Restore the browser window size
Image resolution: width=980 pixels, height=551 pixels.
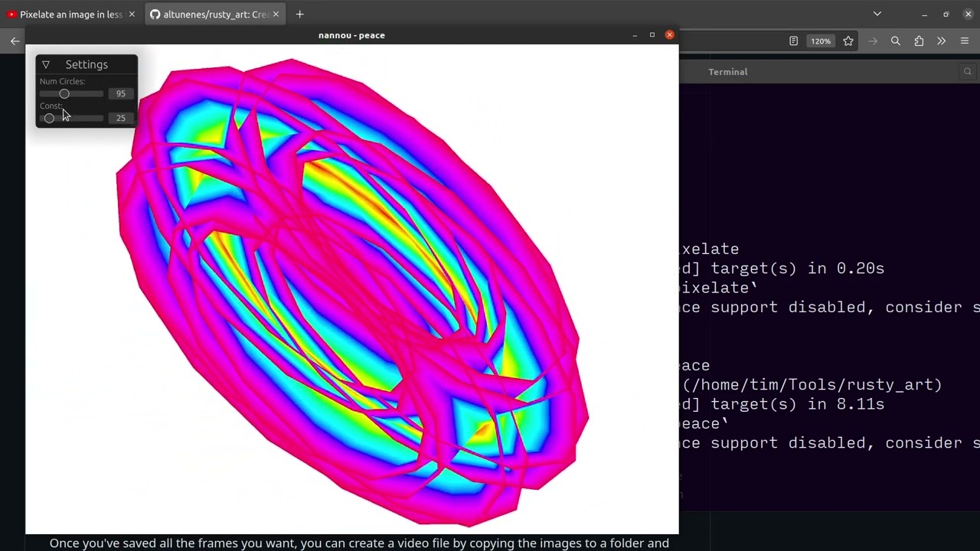(x=946, y=14)
